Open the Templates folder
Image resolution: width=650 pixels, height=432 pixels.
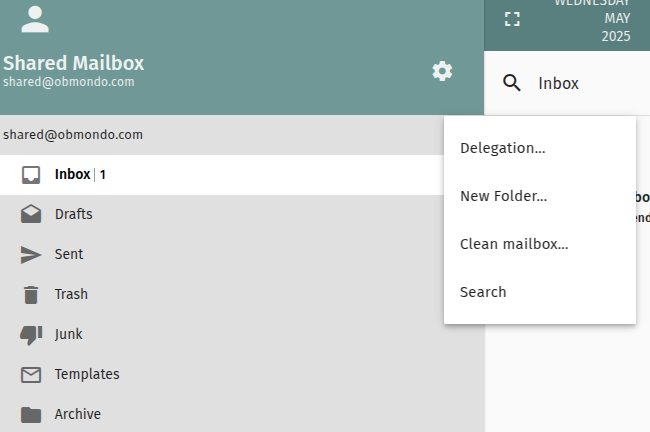[86, 374]
